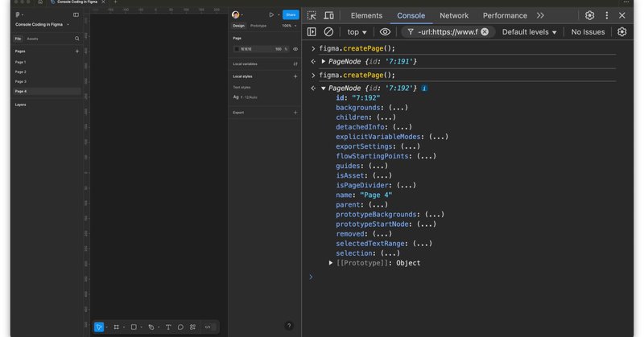Select the Text tool in Figma toolbar
The height and width of the screenshot is (337, 644).
168,327
